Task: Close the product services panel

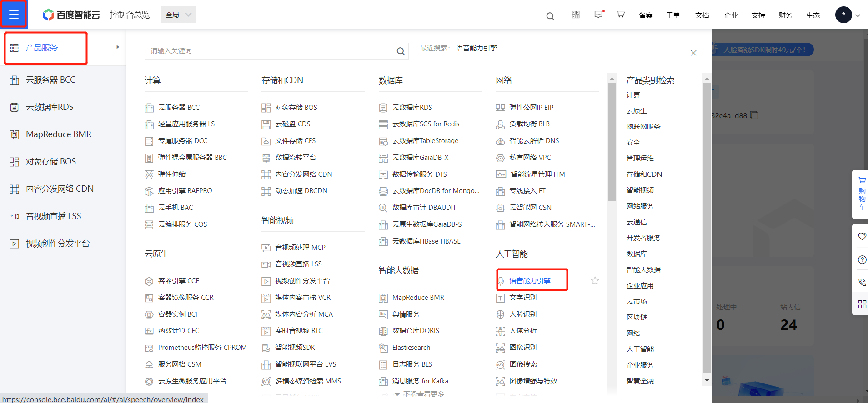Action: pyautogui.click(x=693, y=53)
